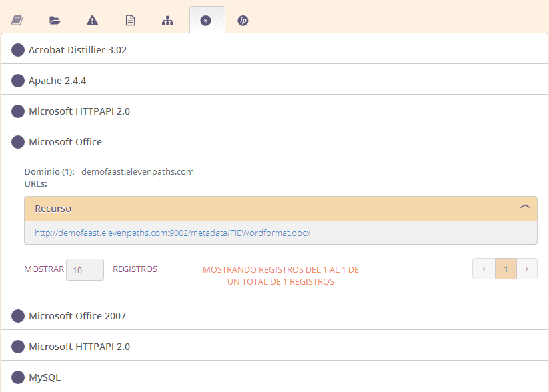Screen dimensions: 549x392
Task: Select the disc software icon tab
Action: pos(206,21)
